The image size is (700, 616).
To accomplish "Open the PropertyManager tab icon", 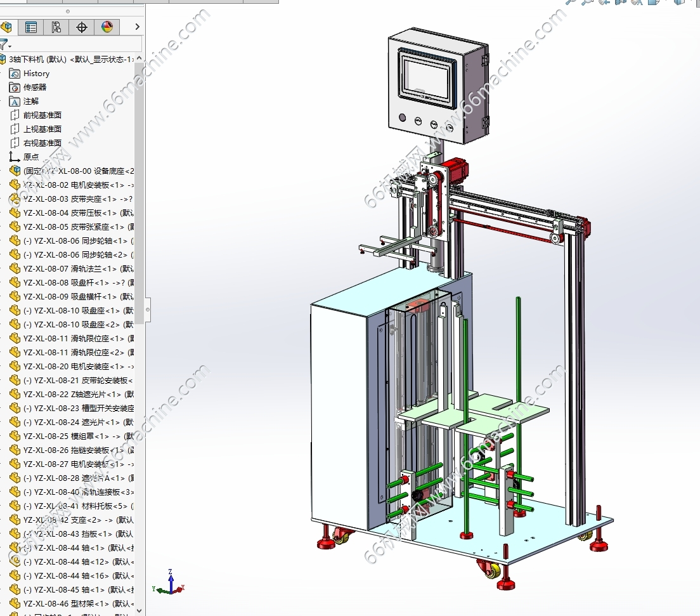I will pyautogui.click(x=31, y=27).
